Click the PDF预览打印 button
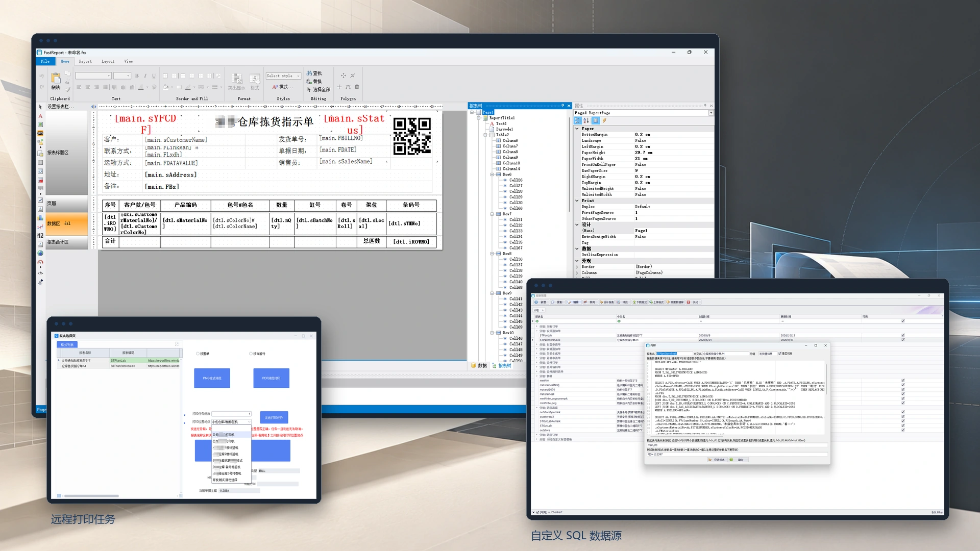Viewport: 980px width, 551px height. [x=271, y=378]
